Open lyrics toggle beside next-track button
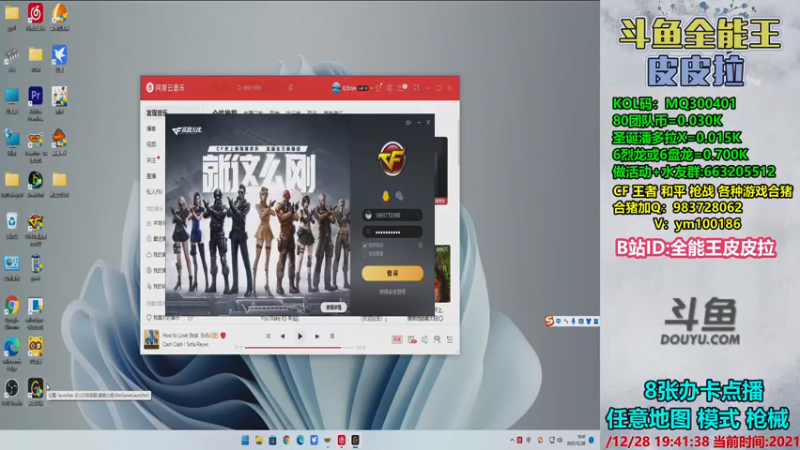 pyautogui.click(x=332, y=336)
